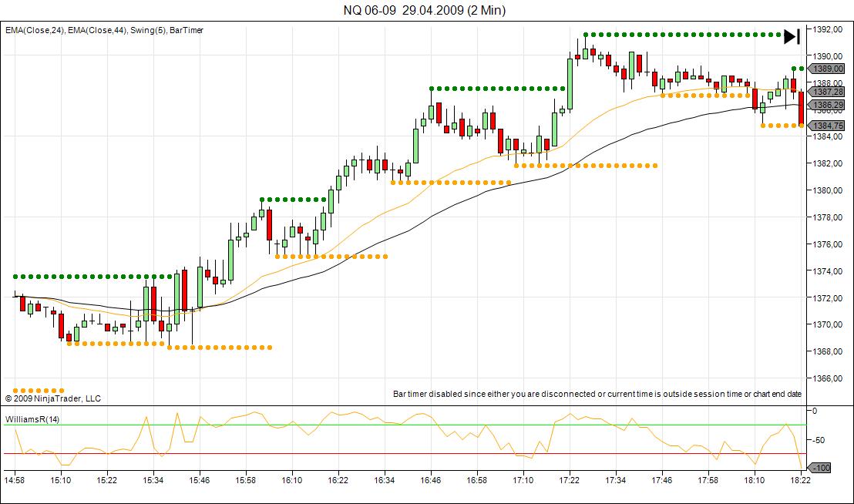Click the 1382,00 price axis label
Image resolution: width=854 pixels, height=504 pixels.
[828, 163]
